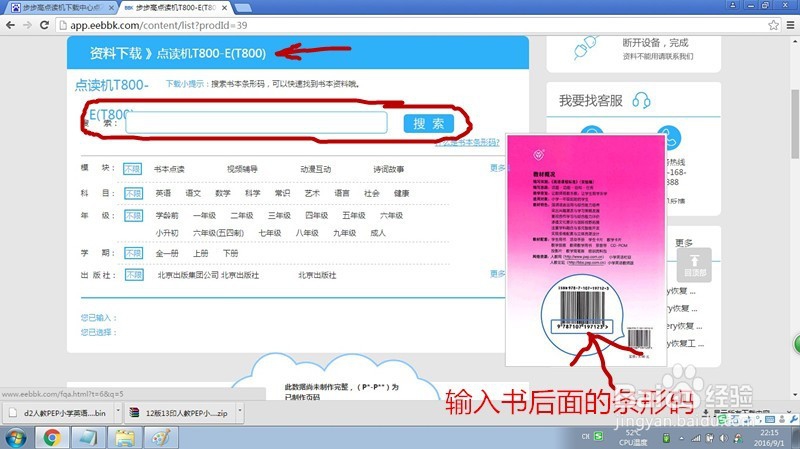Filter by subject 健康

(x=402, y=193)
